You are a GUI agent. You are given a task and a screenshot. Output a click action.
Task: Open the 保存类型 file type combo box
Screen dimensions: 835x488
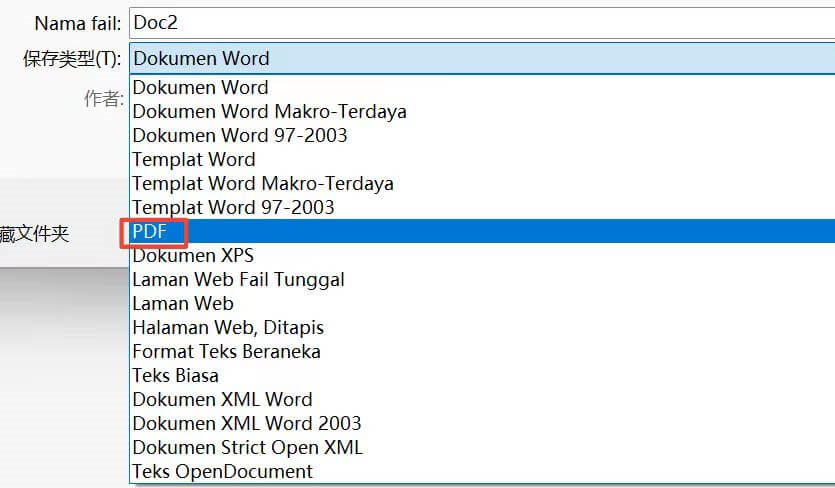coord(480,58)
